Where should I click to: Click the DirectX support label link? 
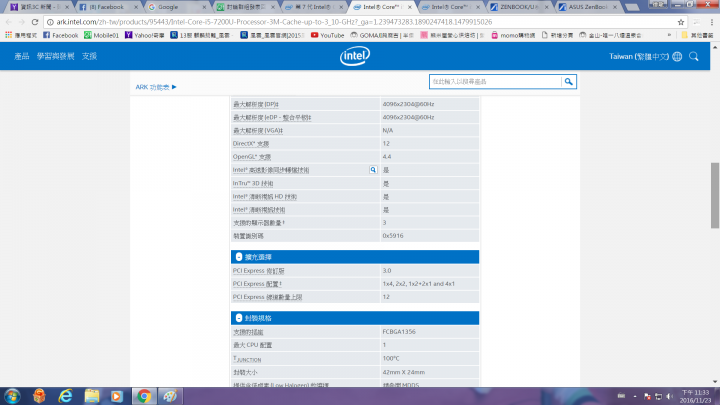pos(251,144)
